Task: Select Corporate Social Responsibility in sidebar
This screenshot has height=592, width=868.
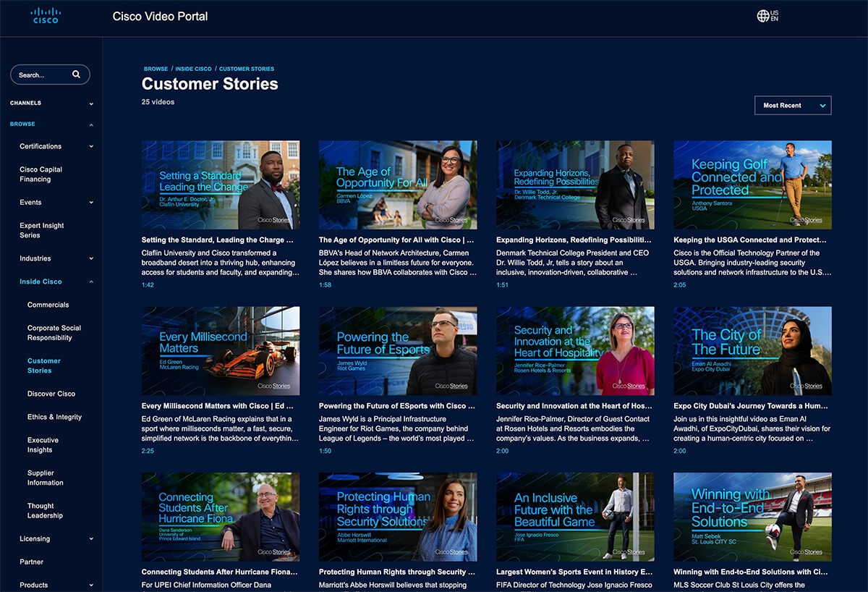Action: pos(54,333)
